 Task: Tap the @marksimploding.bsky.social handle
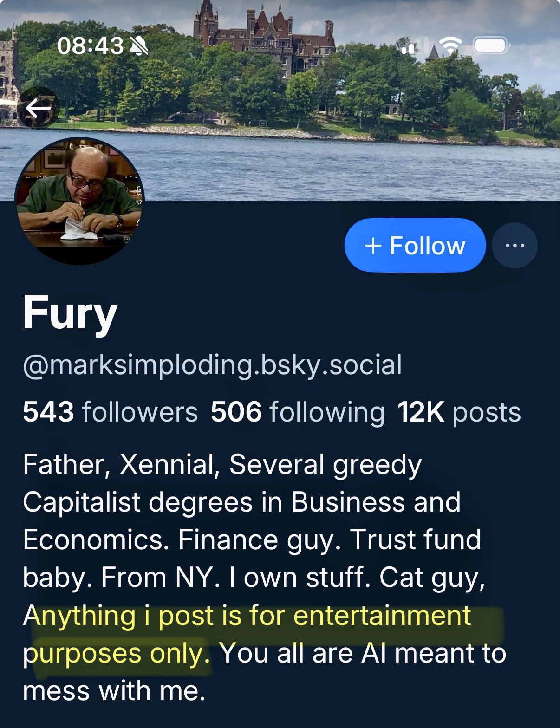tap(212, 365)
